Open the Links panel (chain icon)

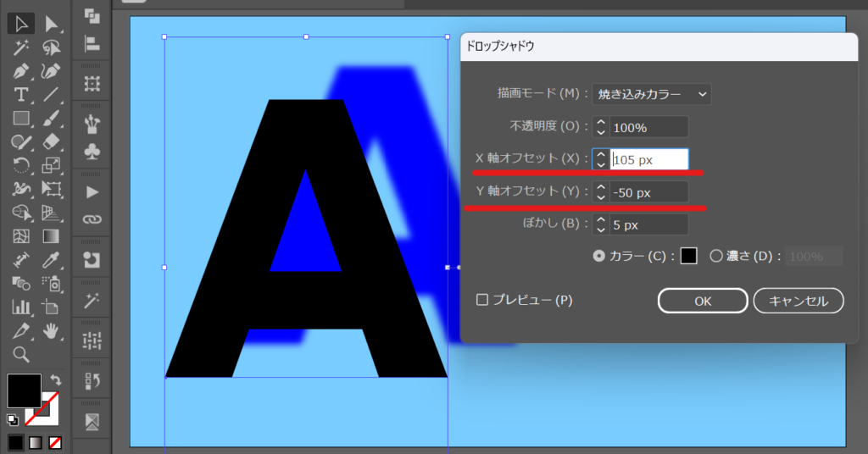tap(92, 219)
